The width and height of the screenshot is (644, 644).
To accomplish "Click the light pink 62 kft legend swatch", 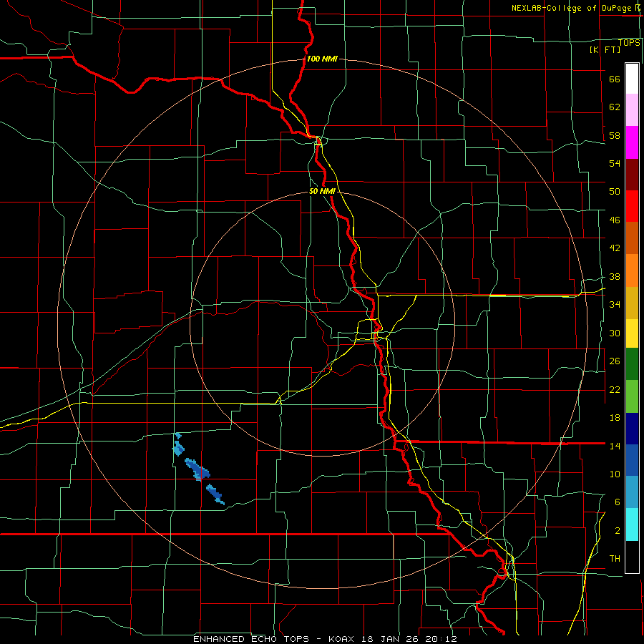I will pyautogui.click(x=632, y=110).
